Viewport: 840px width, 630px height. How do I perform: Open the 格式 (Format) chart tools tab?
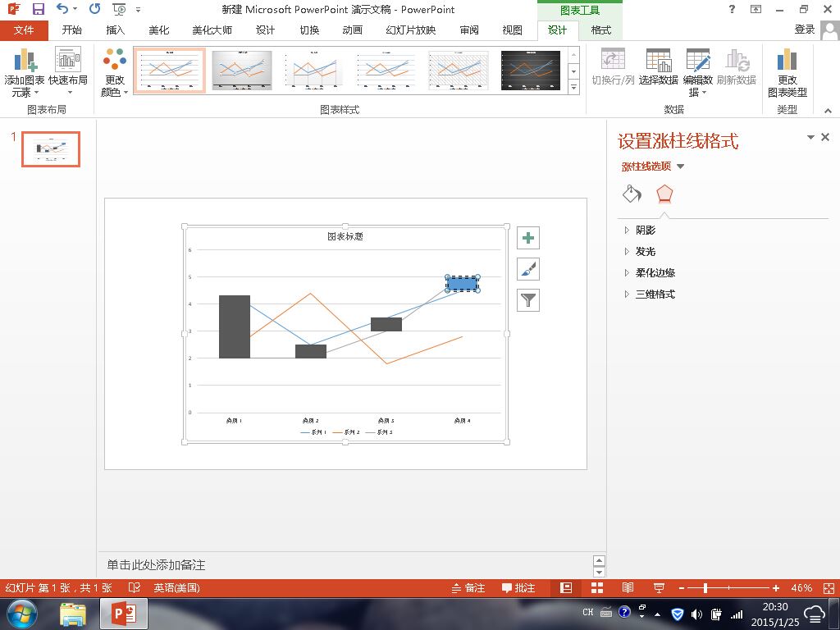pyautogui.click(x=600, y=30)
